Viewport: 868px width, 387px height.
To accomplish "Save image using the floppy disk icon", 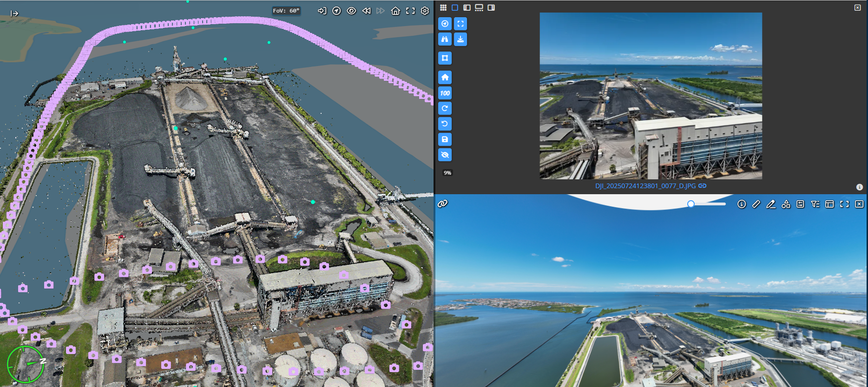I will point(445,139).
